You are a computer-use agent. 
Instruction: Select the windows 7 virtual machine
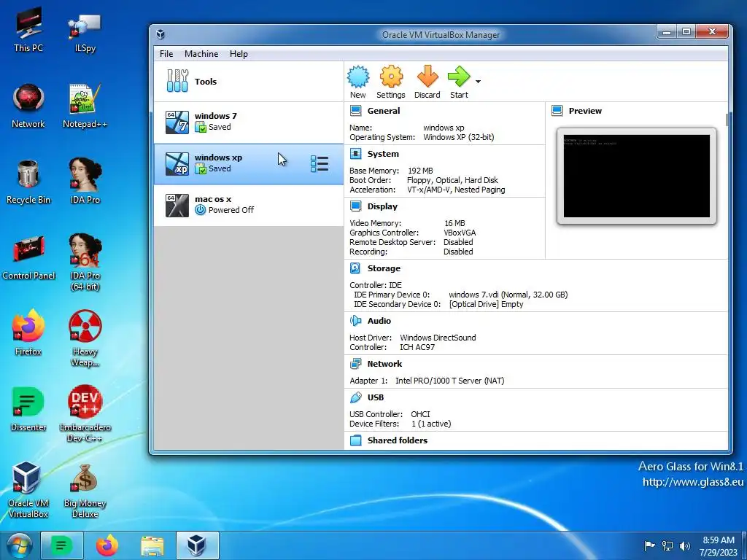tap(248, 122)
